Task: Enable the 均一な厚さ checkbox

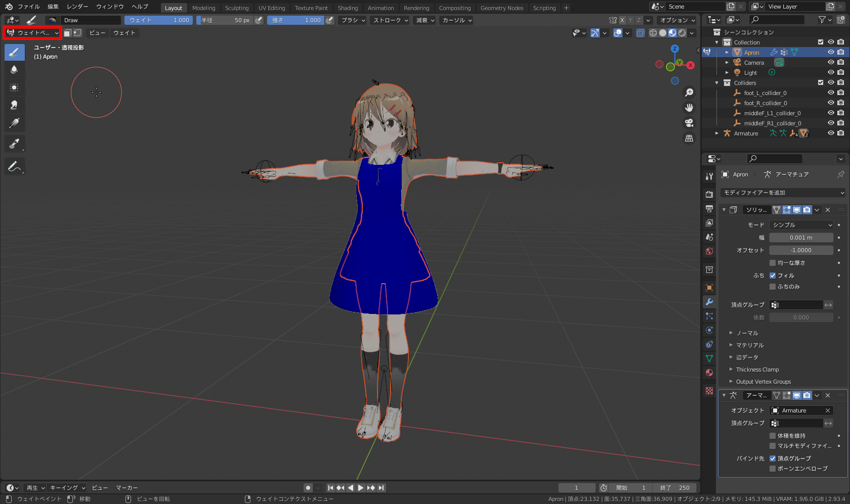Action: pos(773,262)
